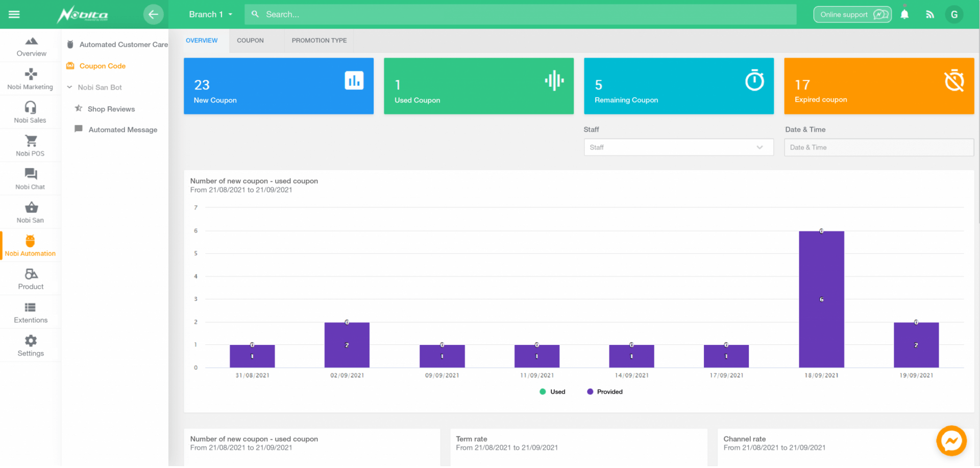Select the Nobi Sales headset icon
The height and width of the screenshot is (468, 980).
click(x=30, y=112)
